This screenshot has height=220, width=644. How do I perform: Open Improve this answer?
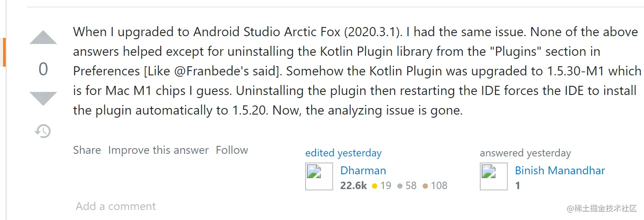[x=158, y=150]
